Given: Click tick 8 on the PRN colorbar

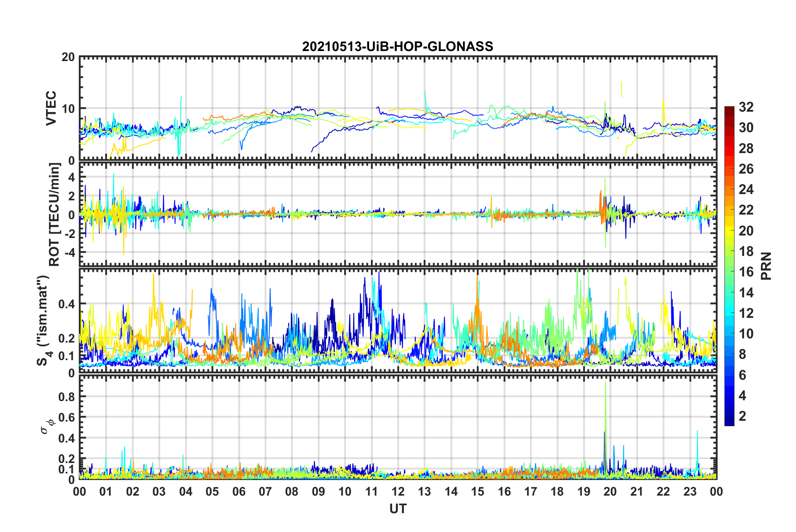Looking at the screenshot, I should [x=742, y=354].
